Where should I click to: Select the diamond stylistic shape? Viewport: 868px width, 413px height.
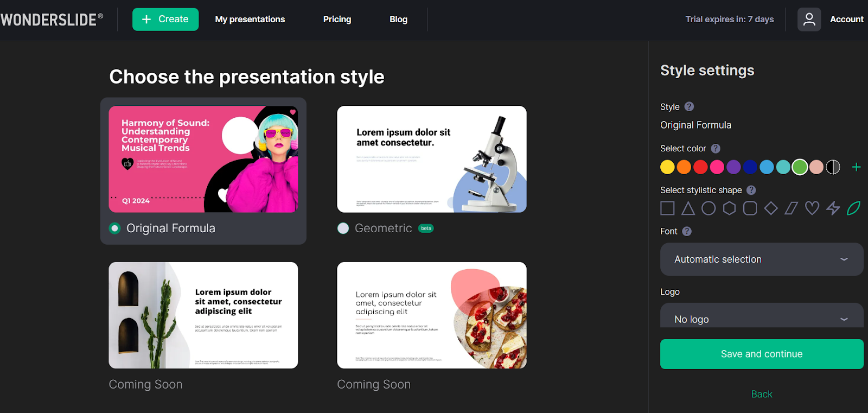[771, 208]
